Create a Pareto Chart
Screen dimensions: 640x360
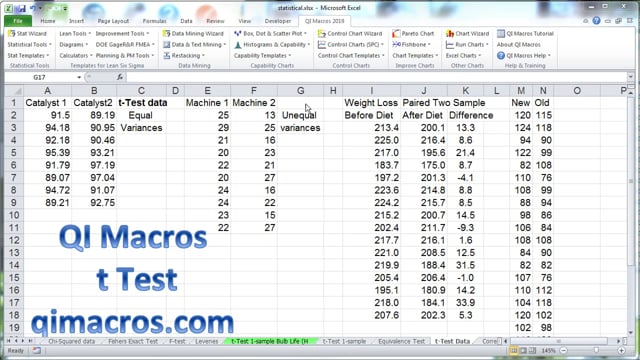pyautogui.click(x=413, y=33)
